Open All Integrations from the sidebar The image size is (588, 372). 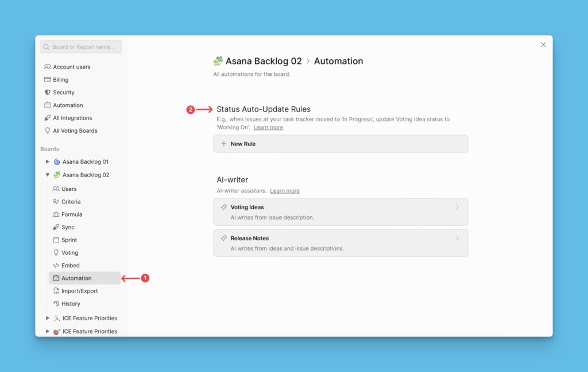point(72,118)
